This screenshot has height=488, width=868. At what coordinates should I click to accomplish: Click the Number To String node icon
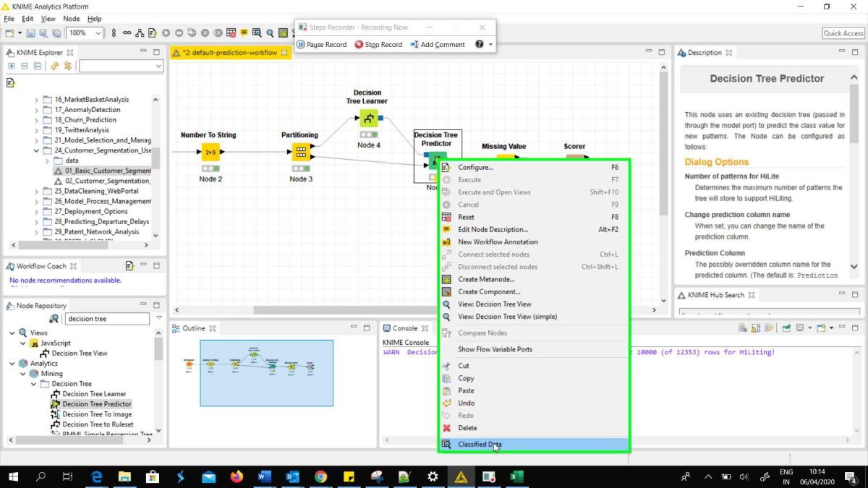210,152
